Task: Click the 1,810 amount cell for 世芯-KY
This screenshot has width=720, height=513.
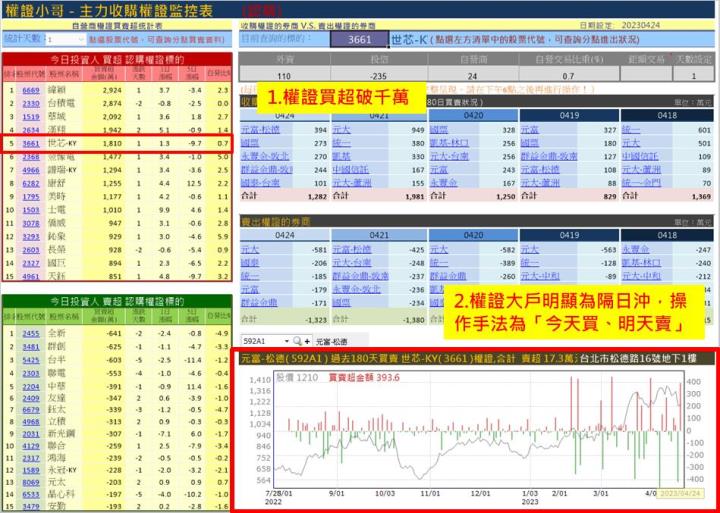Action: [105, 143]
